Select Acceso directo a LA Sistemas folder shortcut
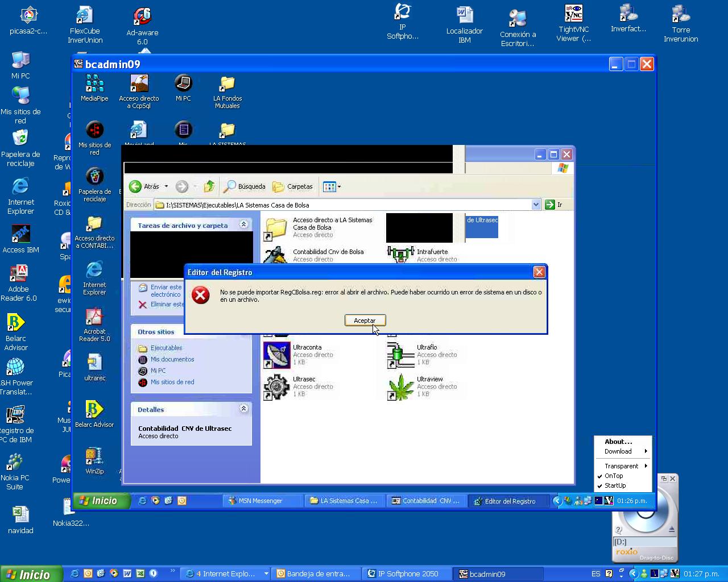Screen dimensions: 728x582 [277, 228]
